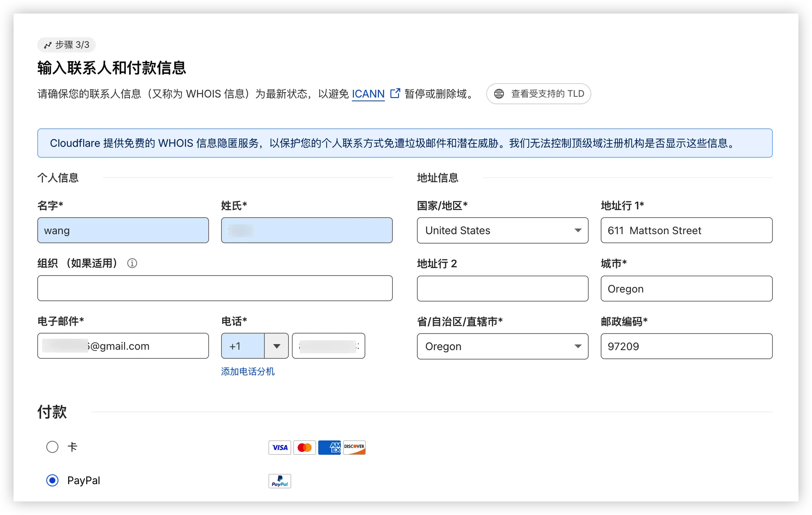Image resolution: width=812 pixels, height=515 pixels.
Task: Select the 卡 payment radio button
Action: tap(52, 447)
